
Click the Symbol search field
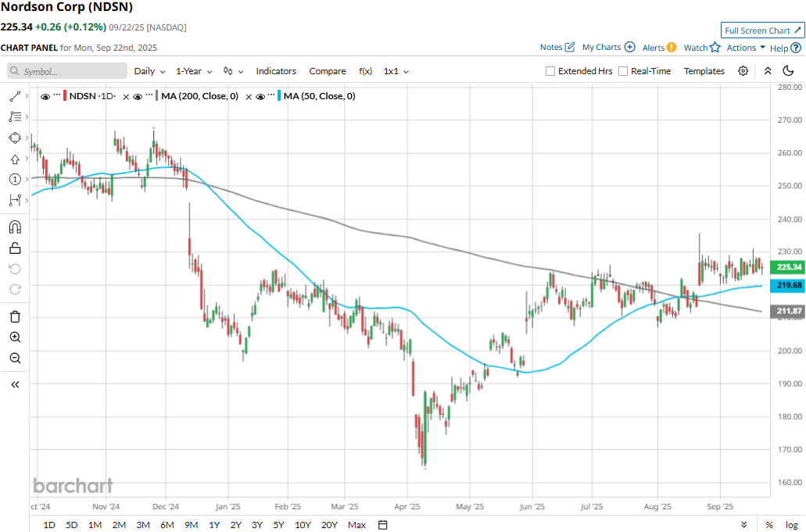pyautogui.click(x=67, y=71)
